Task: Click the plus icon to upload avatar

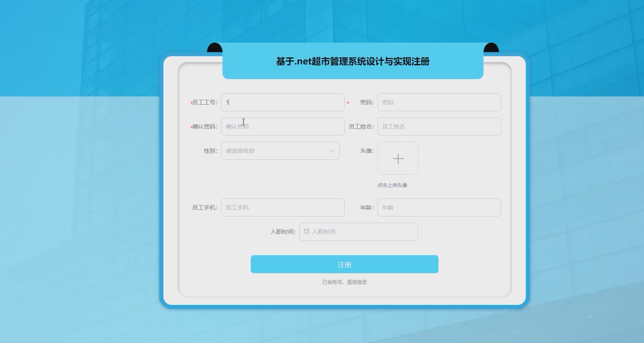Action: pyautogui.click(x=398, y=158)
